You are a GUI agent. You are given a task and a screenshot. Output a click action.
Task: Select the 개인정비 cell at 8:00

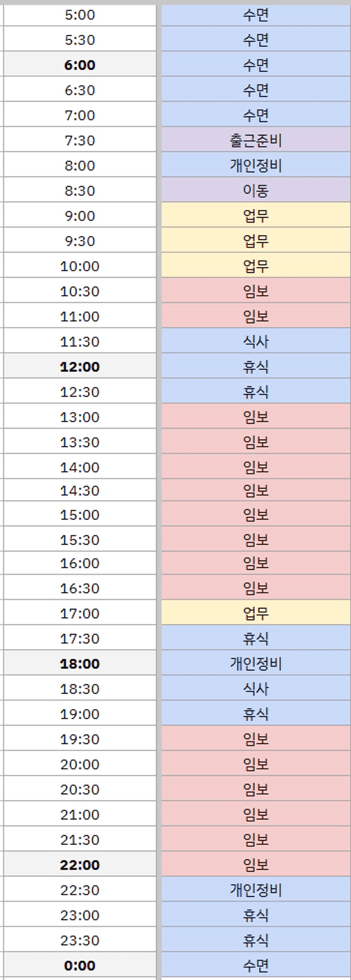pos(256,166)
